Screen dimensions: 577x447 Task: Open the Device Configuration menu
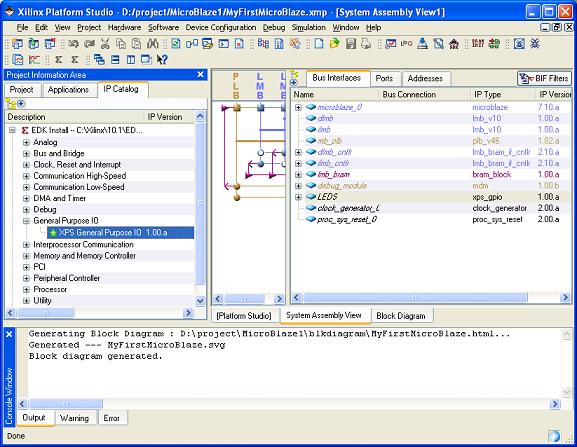(x=221, y=28)
